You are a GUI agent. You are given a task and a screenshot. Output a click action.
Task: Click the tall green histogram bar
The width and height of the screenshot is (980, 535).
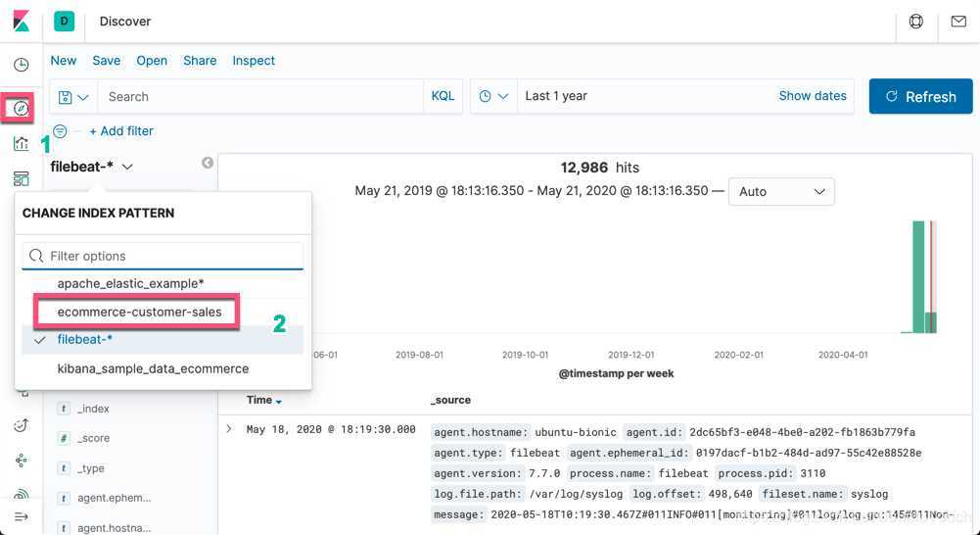pyautogui.click(x=918, y=277)
